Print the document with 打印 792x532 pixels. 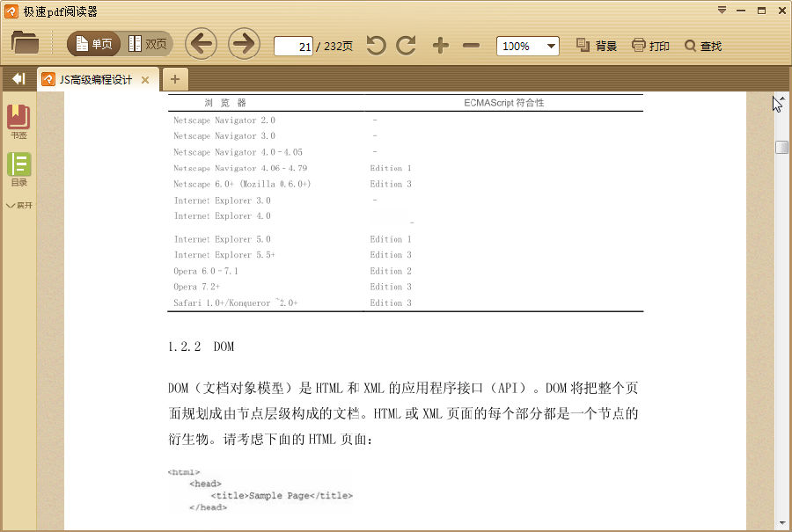pos(650,46)
